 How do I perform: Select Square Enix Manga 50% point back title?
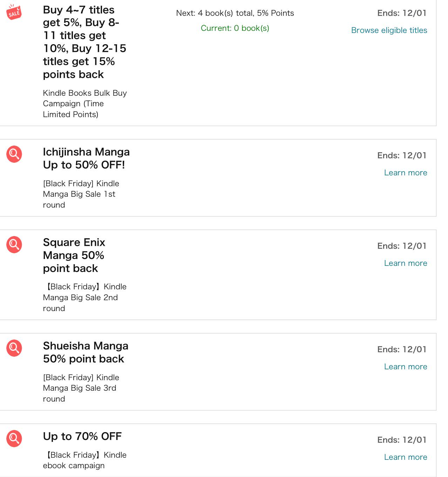pyautogui.click(x=74, y=255)
